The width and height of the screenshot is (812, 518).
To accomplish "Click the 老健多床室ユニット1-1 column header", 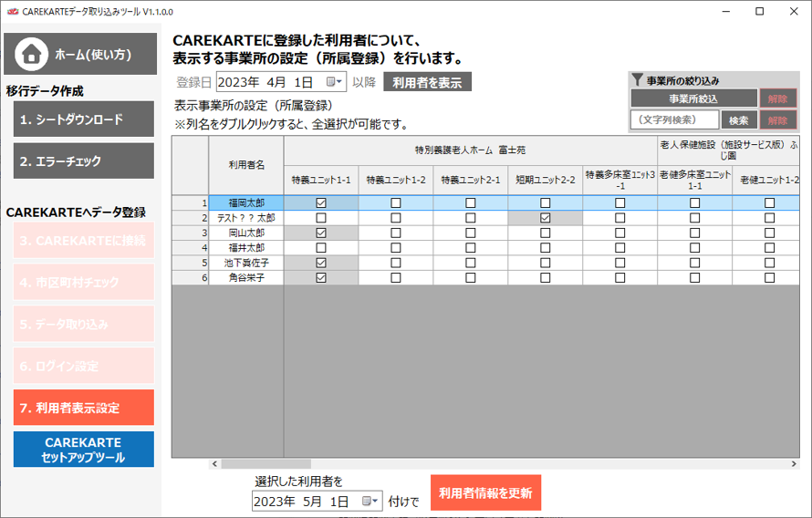I will (695, 180).
